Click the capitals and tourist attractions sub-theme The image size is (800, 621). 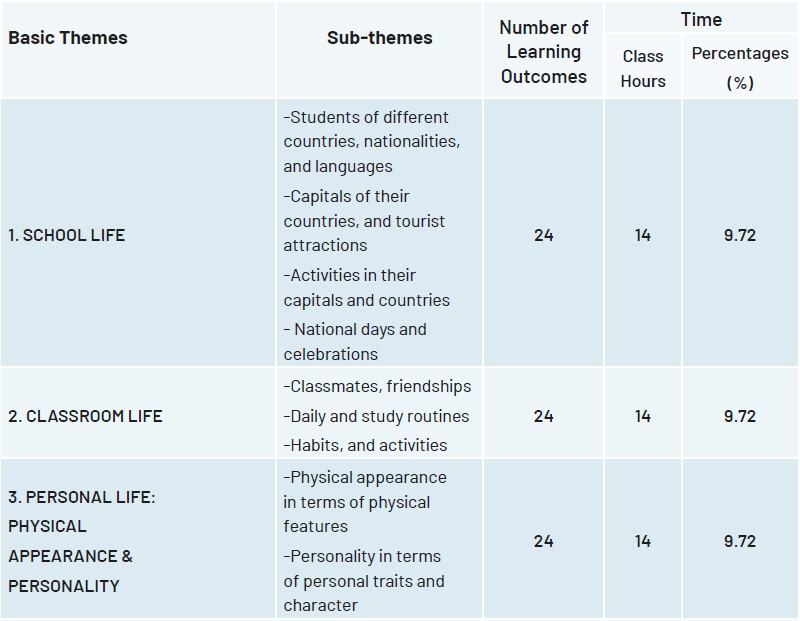pyautogui.click(x=364, y=220)
